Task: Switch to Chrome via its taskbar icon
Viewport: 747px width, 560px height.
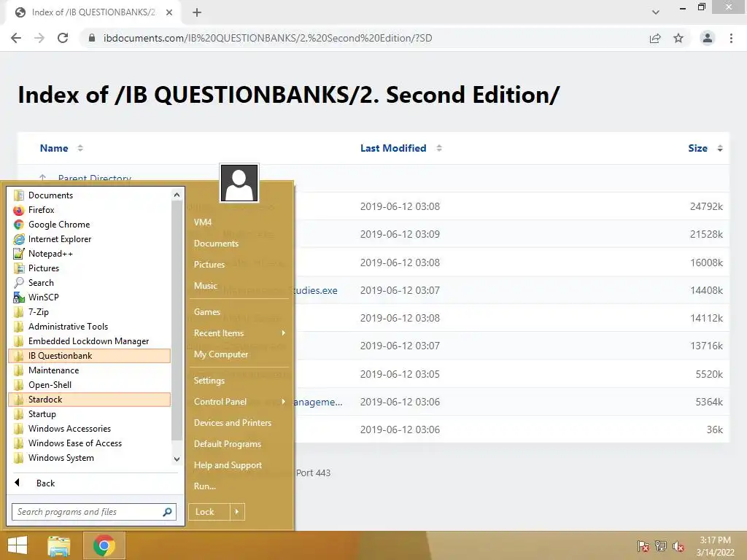Action: point(104,545)
